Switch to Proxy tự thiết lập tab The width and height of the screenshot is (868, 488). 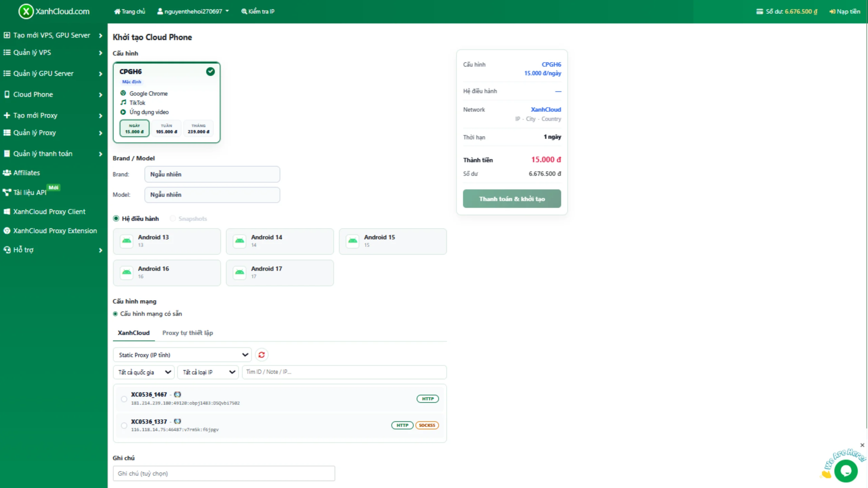point(188,333)
